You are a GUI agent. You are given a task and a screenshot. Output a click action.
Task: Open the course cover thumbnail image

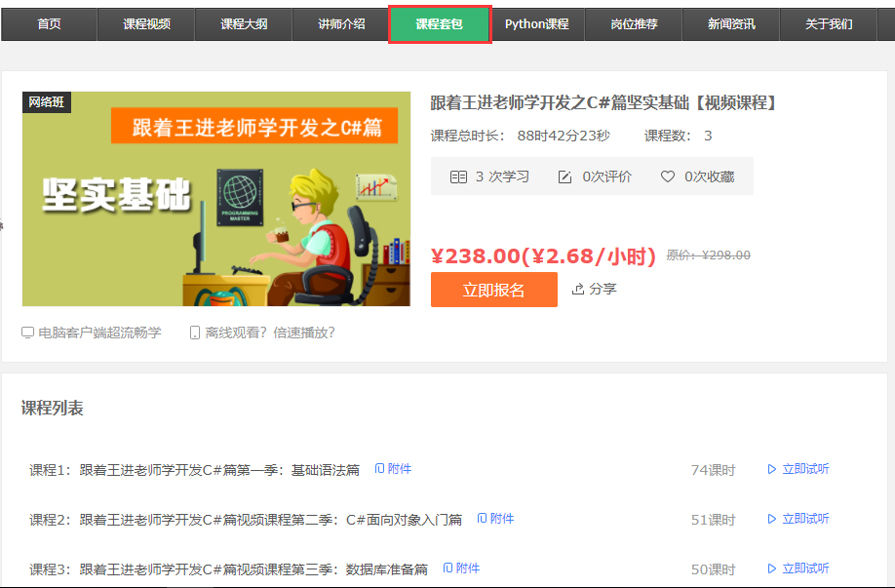pos(216,199)
